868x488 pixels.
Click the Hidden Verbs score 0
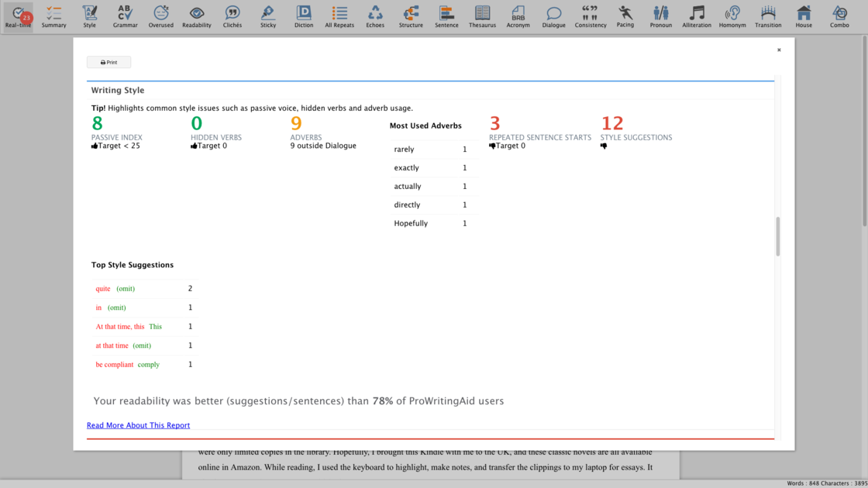[197, 123]
